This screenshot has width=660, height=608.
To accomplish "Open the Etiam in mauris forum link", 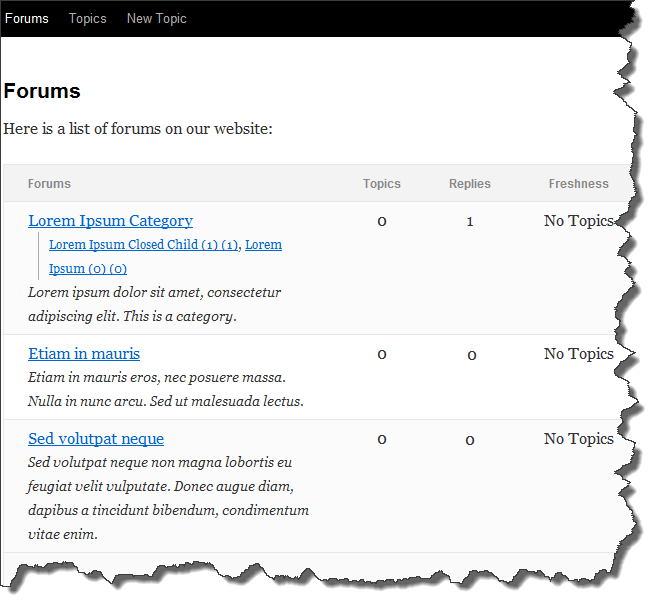I will pyautogui.click(x=84, y=354).
